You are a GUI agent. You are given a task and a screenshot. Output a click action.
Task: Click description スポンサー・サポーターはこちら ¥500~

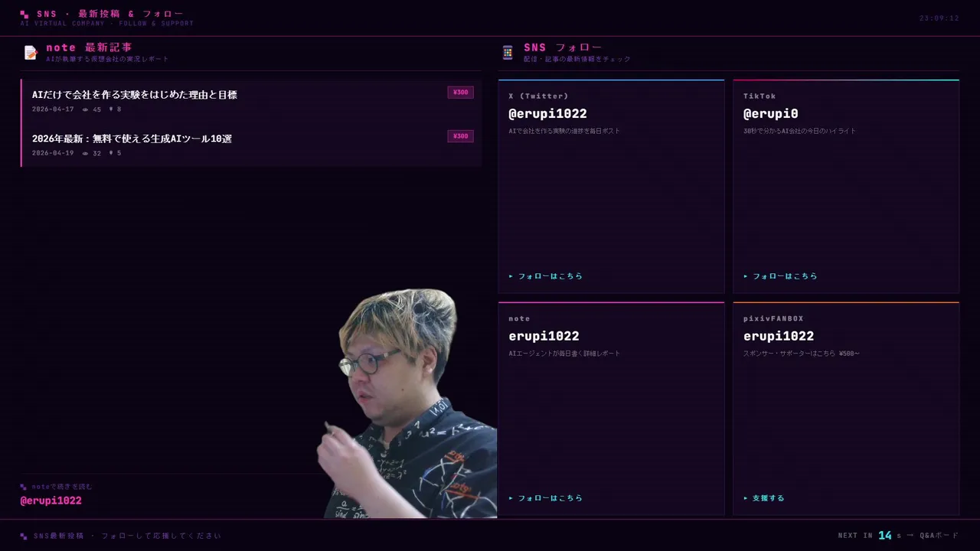[x=801, y=354]
